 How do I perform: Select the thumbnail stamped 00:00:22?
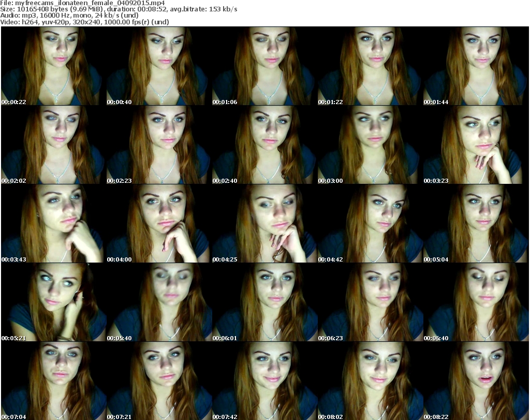[x=54, y=66]
